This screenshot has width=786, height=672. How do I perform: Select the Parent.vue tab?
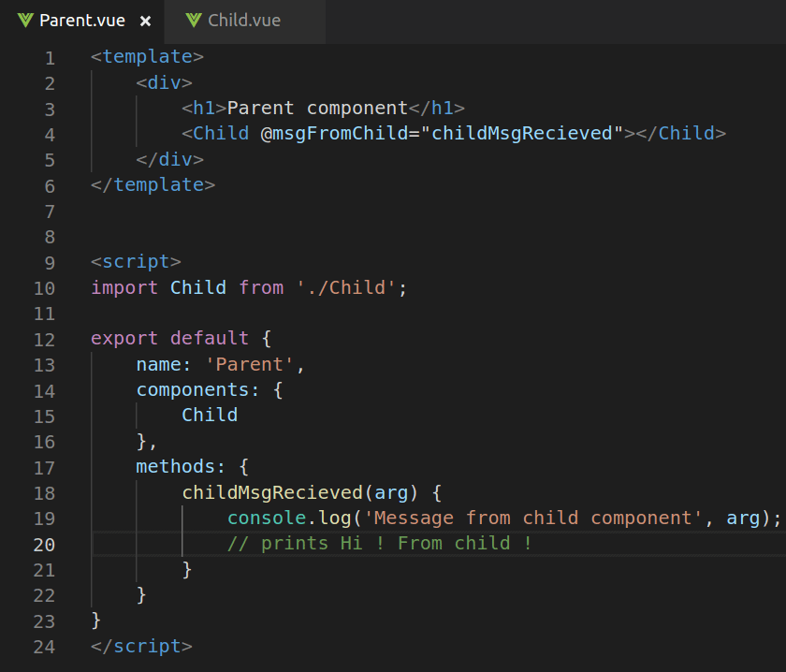tap(82, 22)
